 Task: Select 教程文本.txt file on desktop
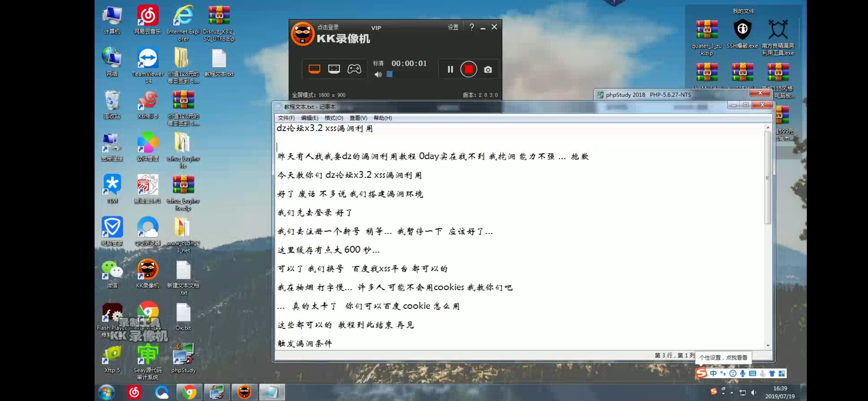[219, 63]
